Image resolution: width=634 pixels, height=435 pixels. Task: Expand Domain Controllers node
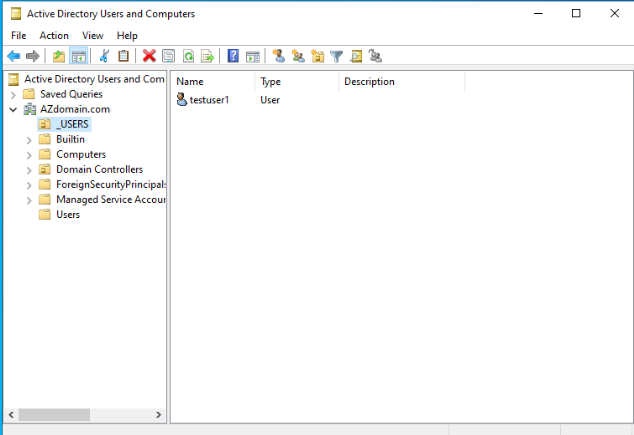point(29,170)
